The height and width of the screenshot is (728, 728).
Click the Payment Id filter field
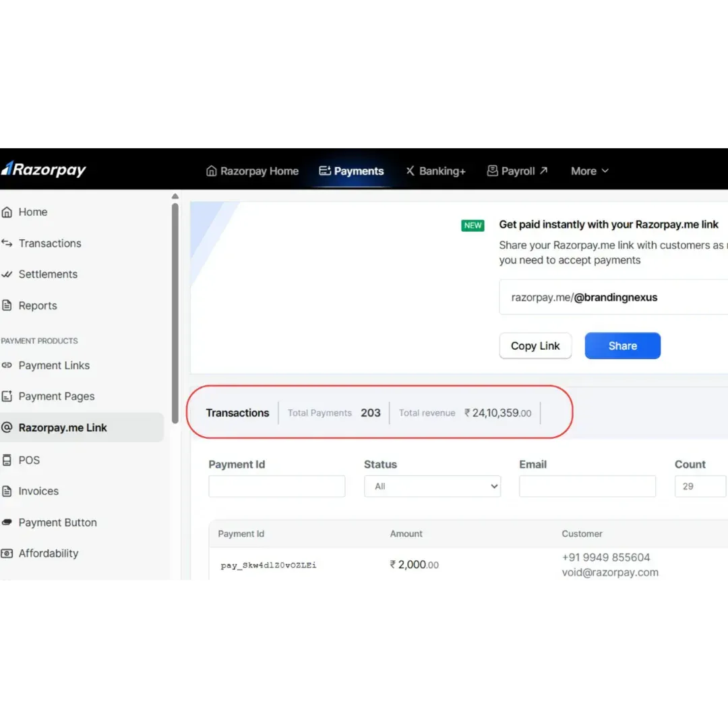tap(277, 486)
